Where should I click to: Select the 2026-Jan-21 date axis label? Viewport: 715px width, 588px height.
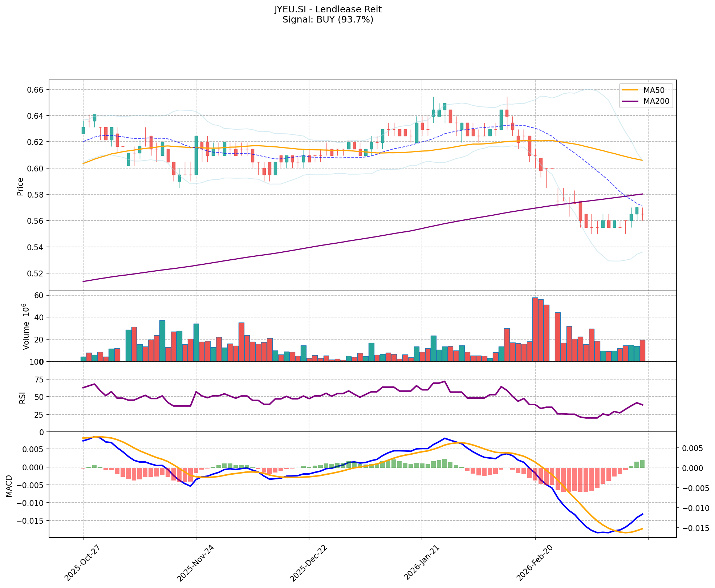click(421, 563)
